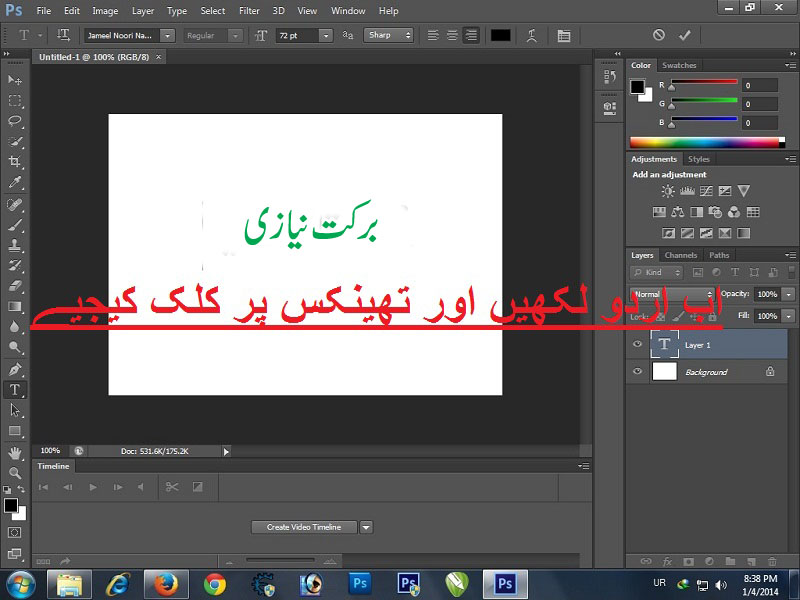This screenshot has width=800, height=600.
Task: Toggle pixel layer filter in Layers panel
Action: [x=697, y=272]
